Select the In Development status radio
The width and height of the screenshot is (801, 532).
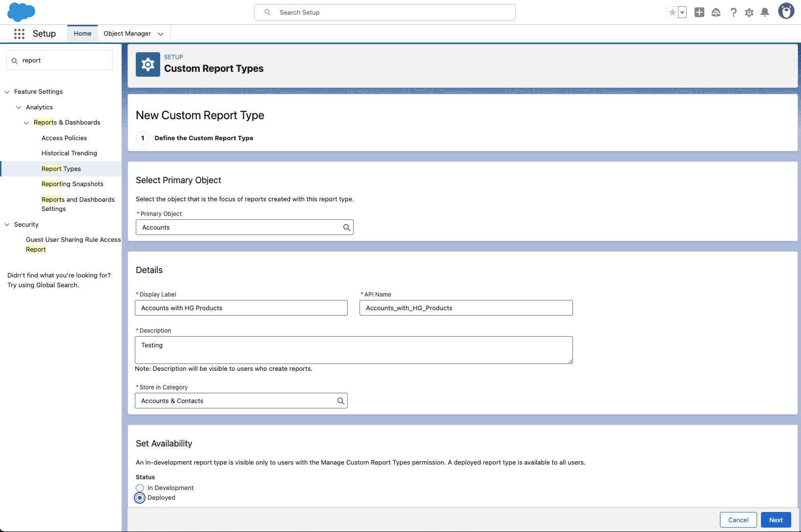point(140,488)
